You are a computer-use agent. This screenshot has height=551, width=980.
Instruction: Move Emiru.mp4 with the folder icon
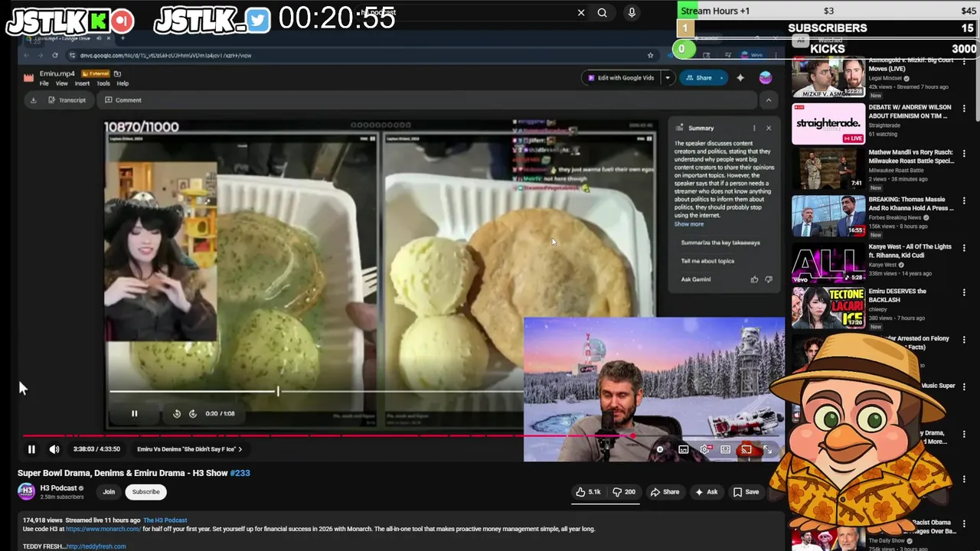coord(117,74)
